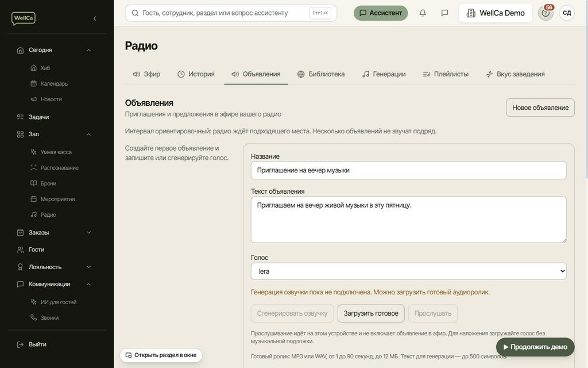The height and width of the screenshot is (368, 588).
Task: Switch to the Генерации tab
Action: (x=384, y=74)
